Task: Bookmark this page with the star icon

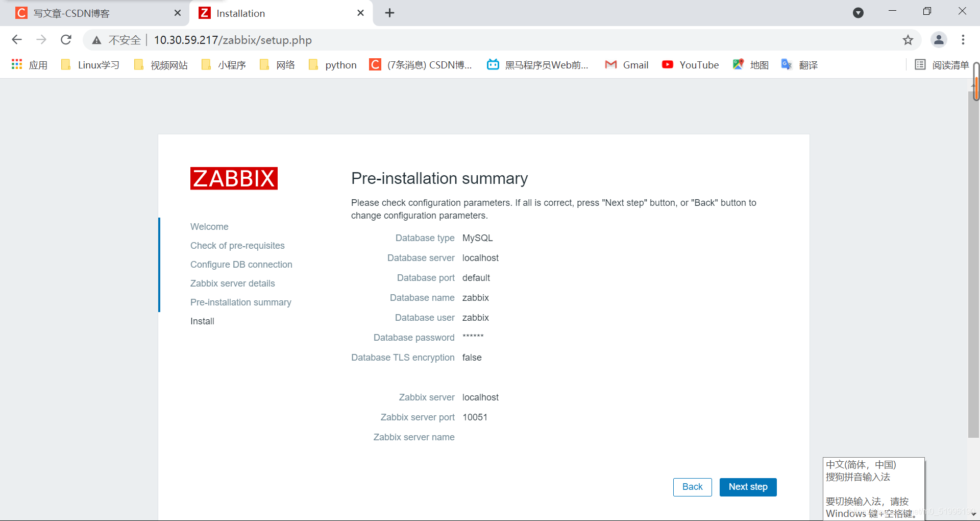Action: 908,40
